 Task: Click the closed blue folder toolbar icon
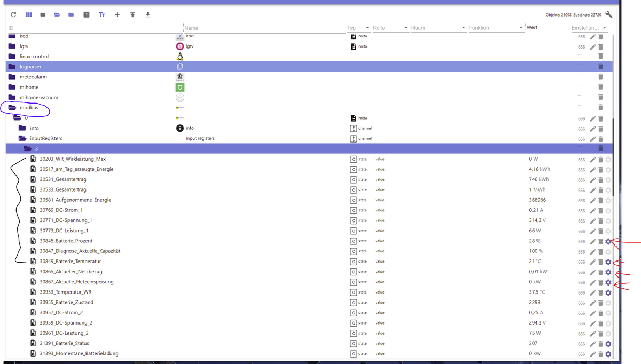pos(71,14)
